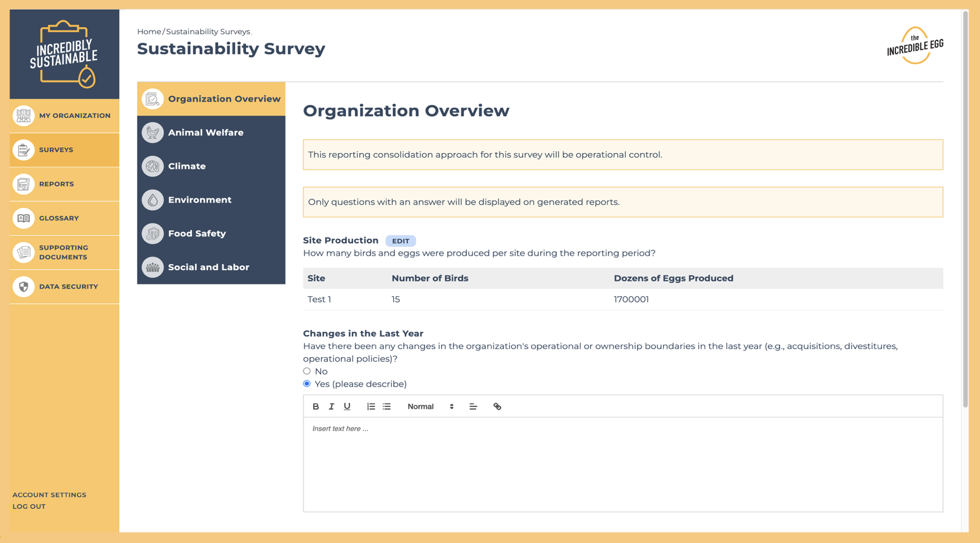980x543 pixels.
Task: Open the Glossary page
Action: point(58,218)
